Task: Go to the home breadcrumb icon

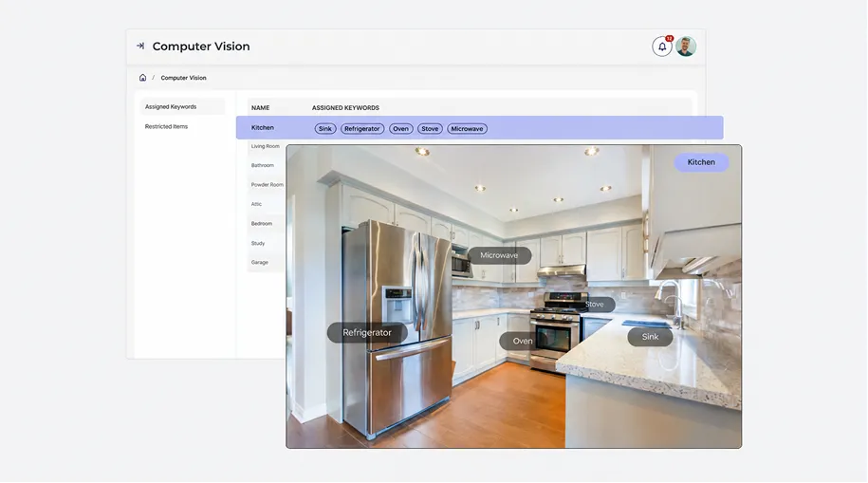Action: click(x=143, y=78)
